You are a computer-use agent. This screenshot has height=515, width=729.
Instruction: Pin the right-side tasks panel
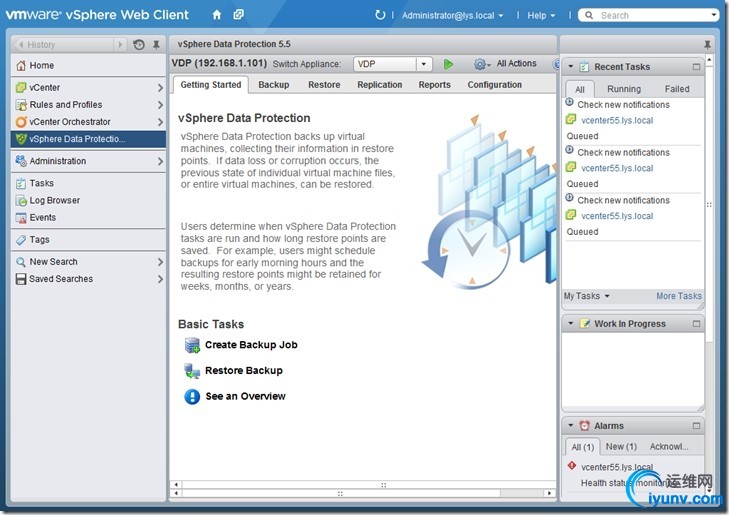click(707, 45)
